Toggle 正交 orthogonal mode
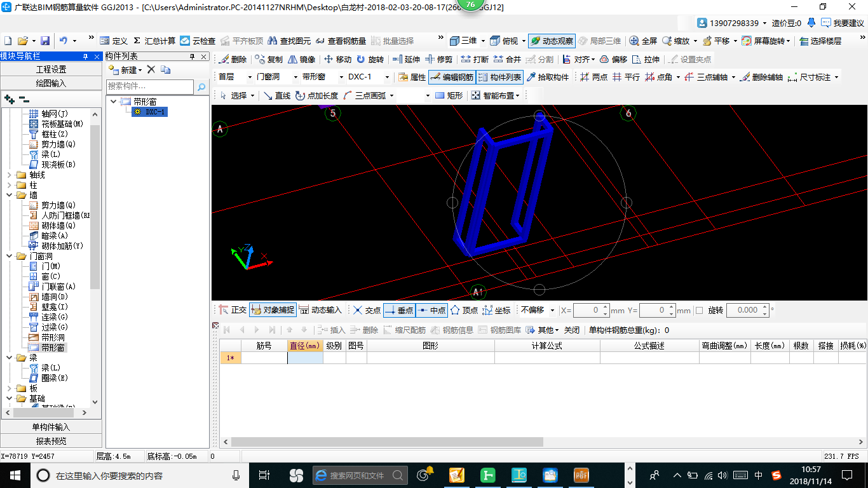Screen dimensions: 868x488 tap(233, 310)
